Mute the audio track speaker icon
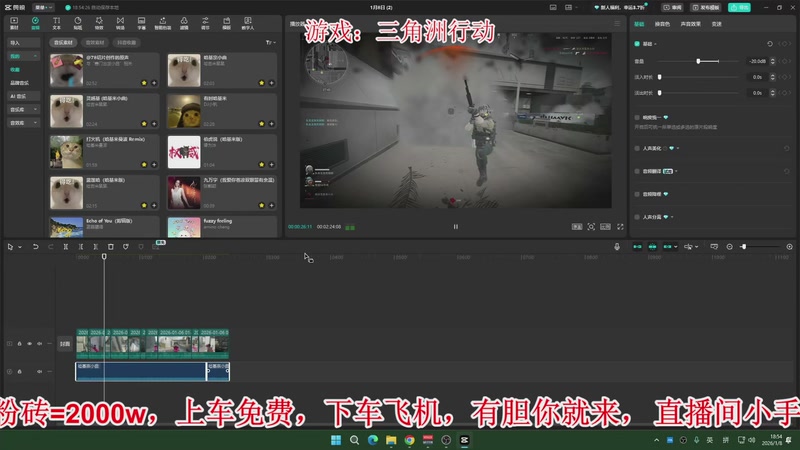 click(39, 371)
